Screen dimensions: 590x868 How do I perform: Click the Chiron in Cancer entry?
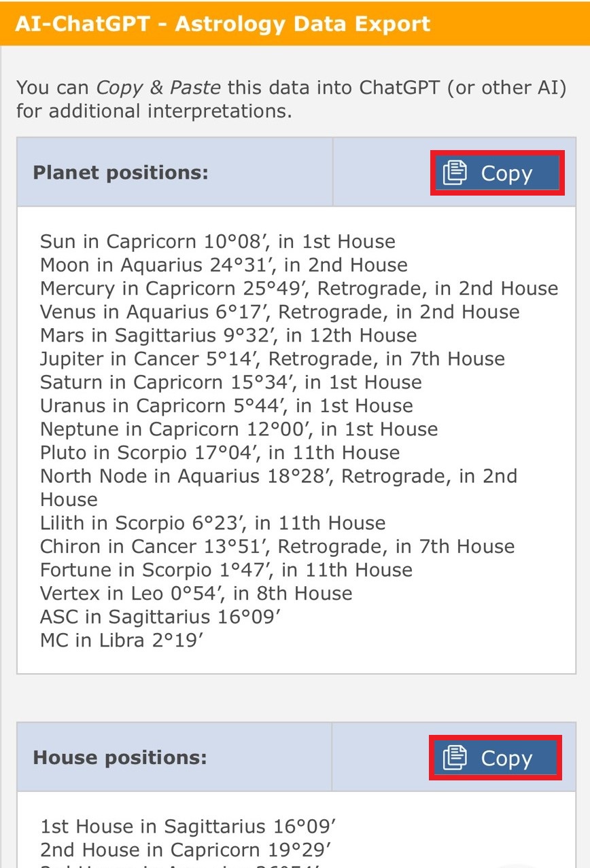click(x=277, y=547)
